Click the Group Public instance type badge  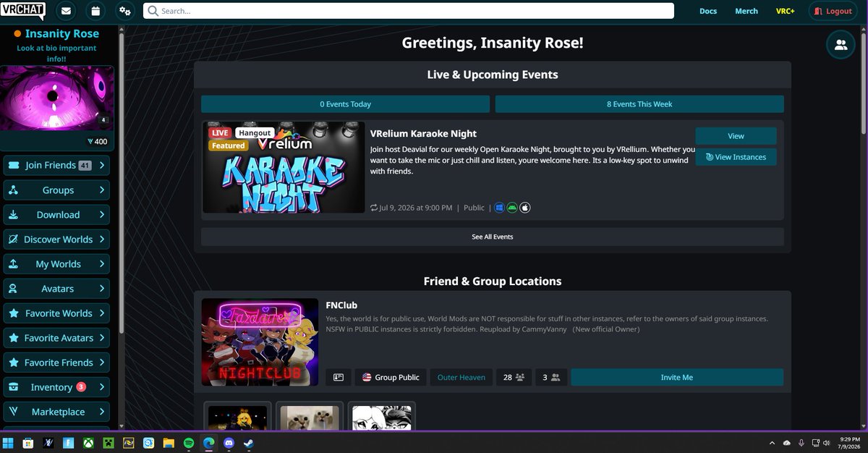391,377
